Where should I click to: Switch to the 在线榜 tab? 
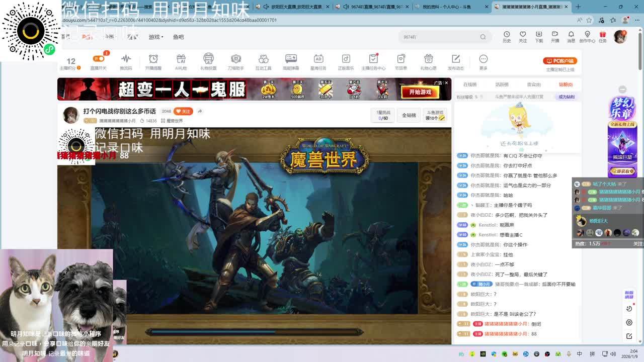click(x=470, y=84)
